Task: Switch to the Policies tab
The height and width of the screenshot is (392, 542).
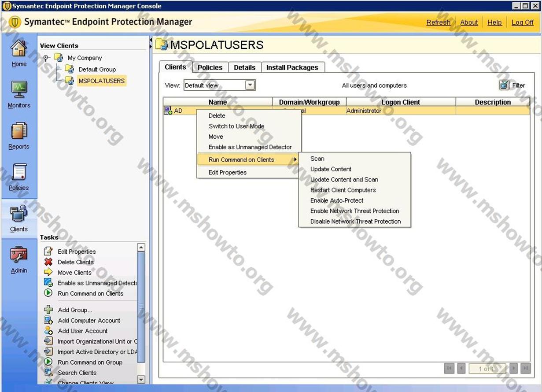Action: 210,67
